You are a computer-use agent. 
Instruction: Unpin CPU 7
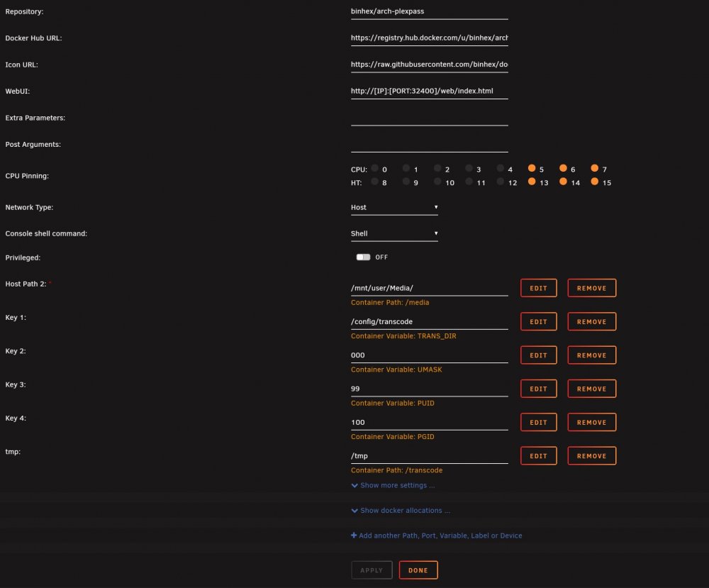pyautogui.click(x=595, y=168)
